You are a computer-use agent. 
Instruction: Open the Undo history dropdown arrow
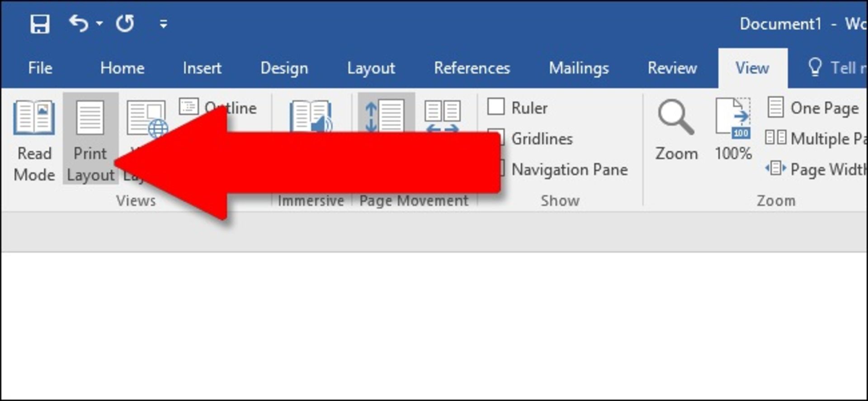99,24
